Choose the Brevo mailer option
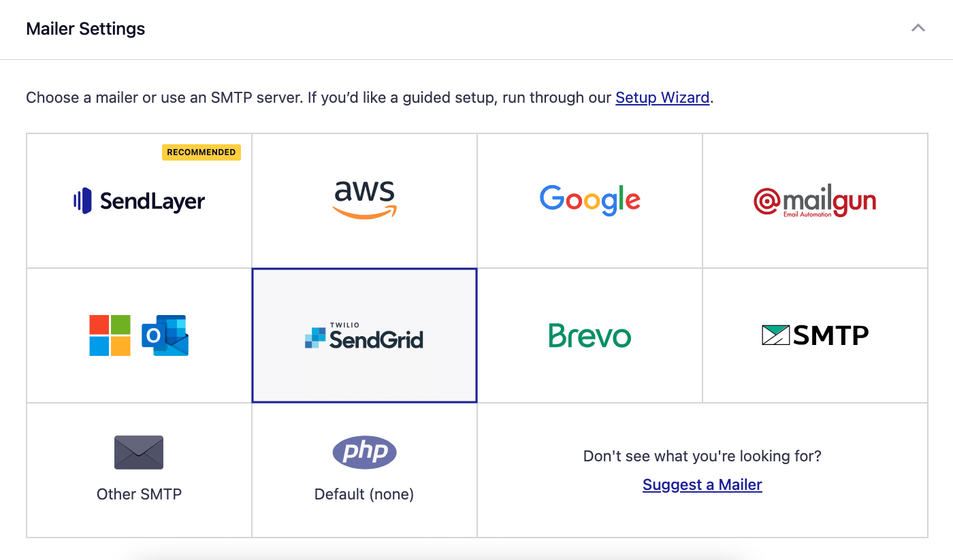Viewport: 953px width, 560px height. [589, 335]
